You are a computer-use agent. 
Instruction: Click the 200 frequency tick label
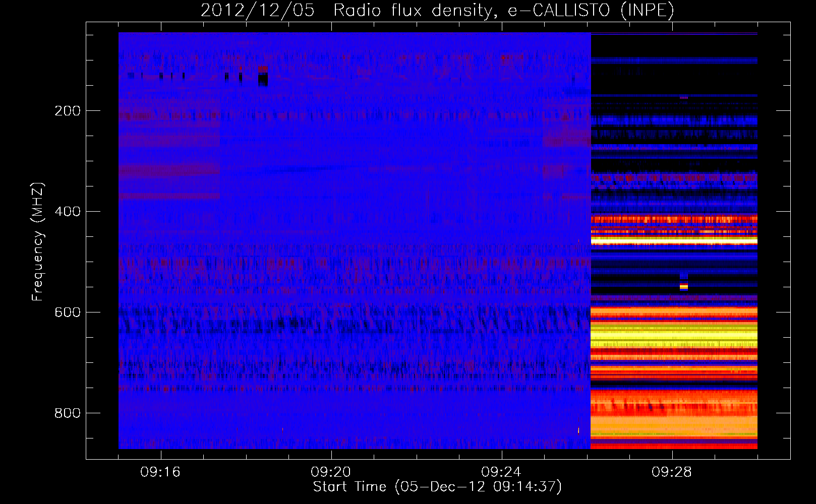pyautogui.click(x=68, y=110)
